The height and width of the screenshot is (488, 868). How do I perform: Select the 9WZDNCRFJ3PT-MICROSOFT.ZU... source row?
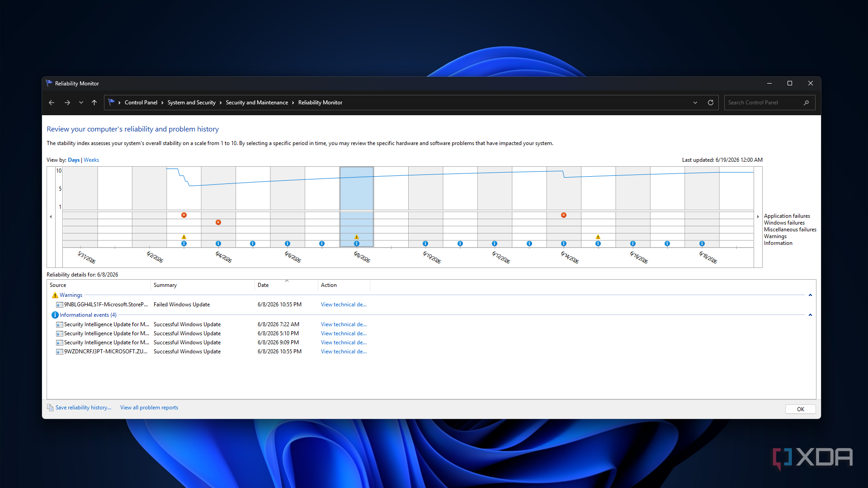pyautogui.click(x=106, y=352)
